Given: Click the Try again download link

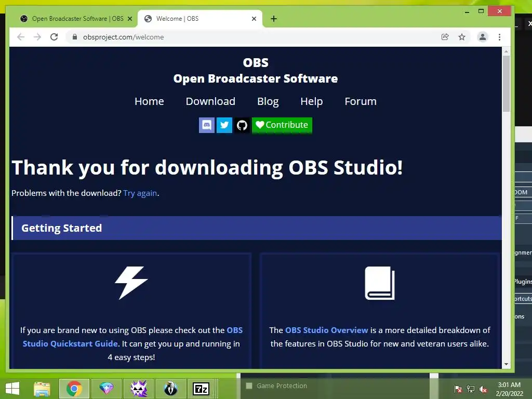Looking at the screenshot, I should pyautogui.click(x=140, y=193).
